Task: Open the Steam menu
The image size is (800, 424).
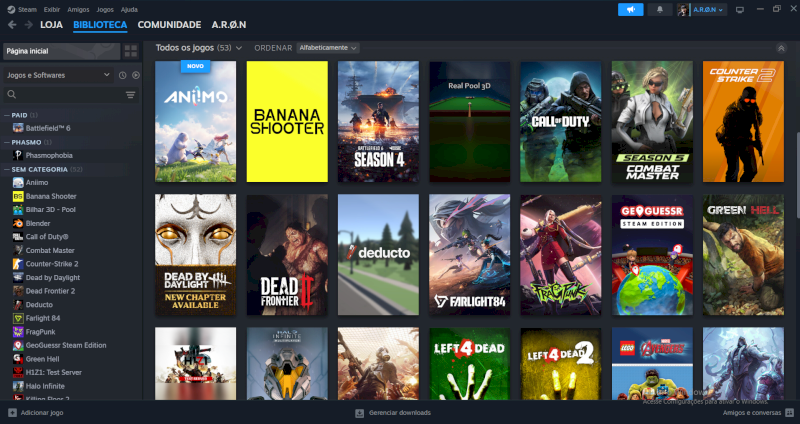Action: (28, 10)
